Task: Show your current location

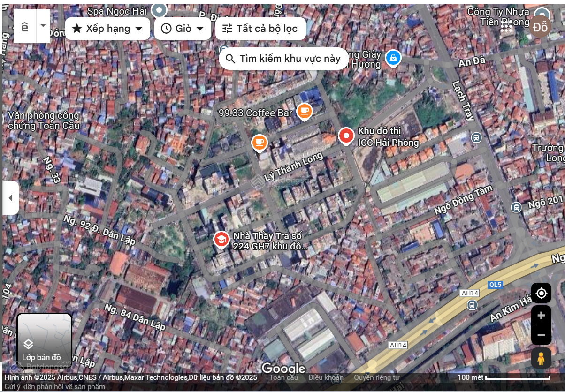Action: tap(541, 294)
